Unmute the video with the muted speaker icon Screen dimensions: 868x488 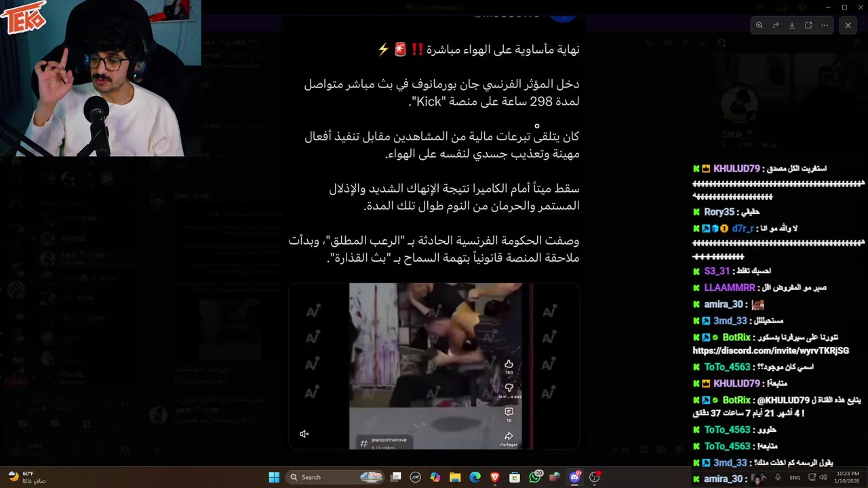[304, 434]
